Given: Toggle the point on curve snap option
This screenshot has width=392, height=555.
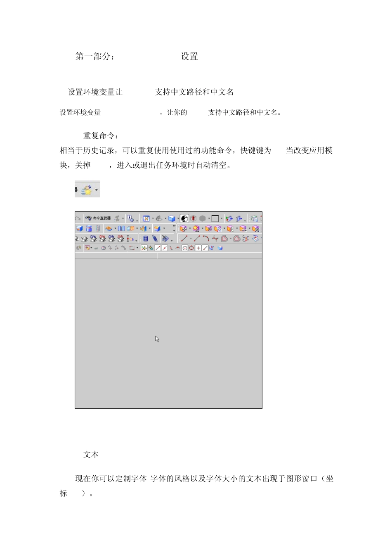Looking at the screenshot, I should (x=205, y=248).
